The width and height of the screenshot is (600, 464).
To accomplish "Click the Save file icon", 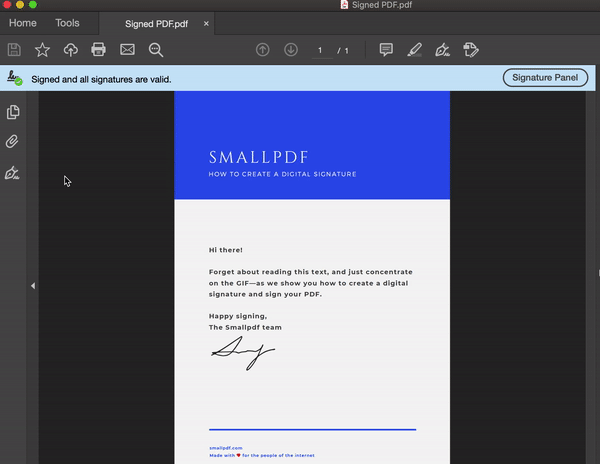I will pyautogui.click(x=14, y=50).
